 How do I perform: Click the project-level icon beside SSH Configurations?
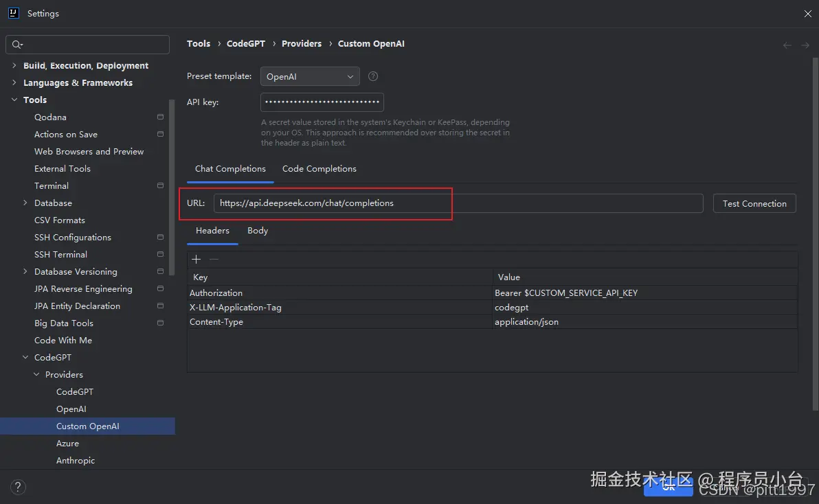tap(160, 237)
